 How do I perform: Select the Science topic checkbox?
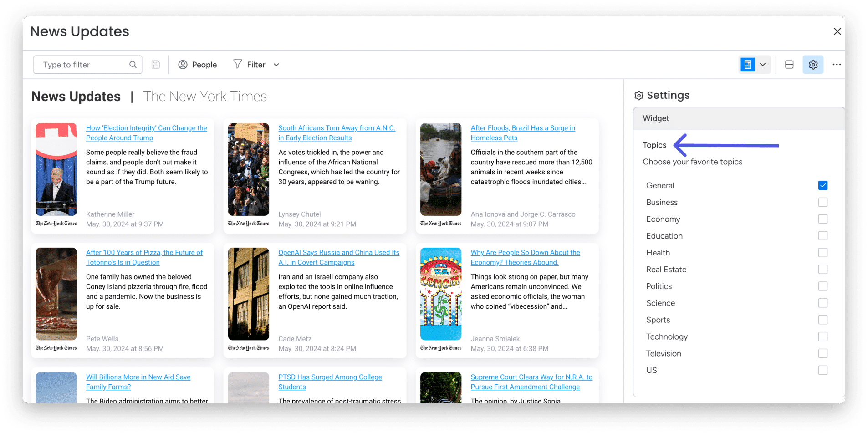(823, 303)
